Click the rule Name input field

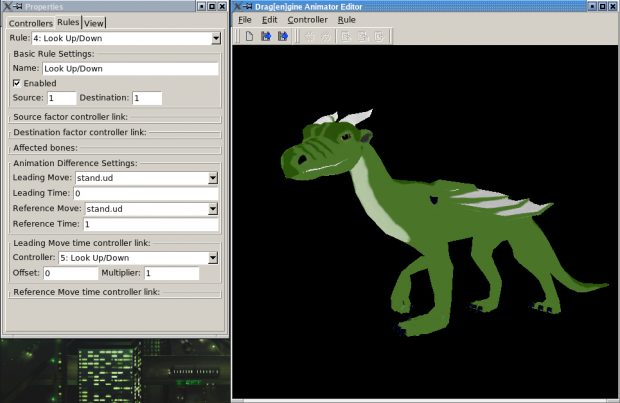130,69
